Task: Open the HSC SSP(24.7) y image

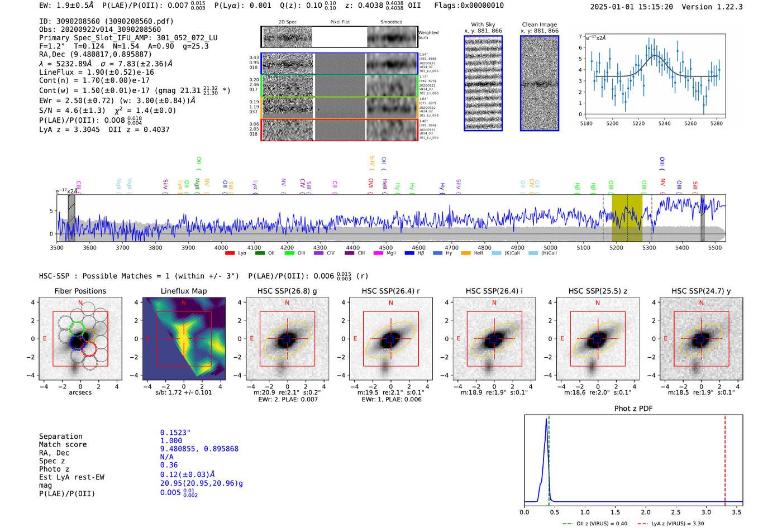Action: pyautogui.click(x=702, y=339)
